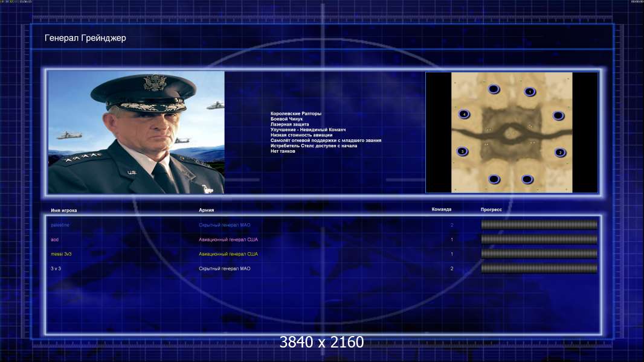This screenshot has width=644, height=362.
Task: Click the "Имя игрока" column header
Action: point(63,211)
